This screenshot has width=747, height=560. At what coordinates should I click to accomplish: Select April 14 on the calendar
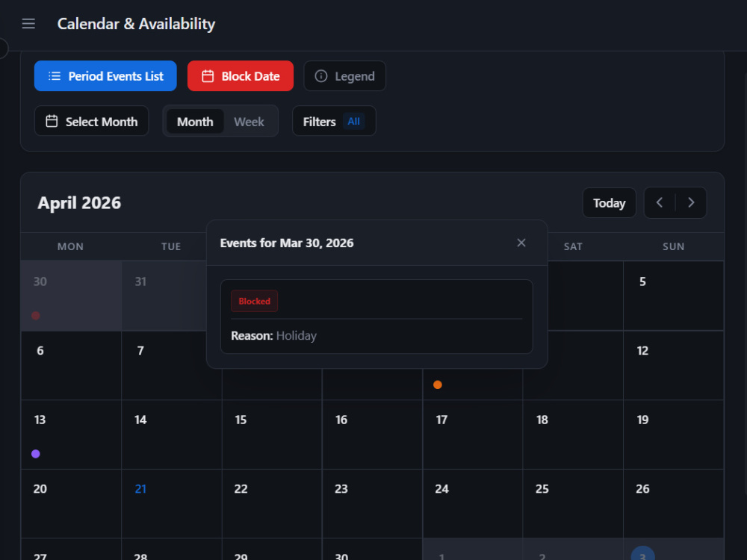(x=172, y=435)
